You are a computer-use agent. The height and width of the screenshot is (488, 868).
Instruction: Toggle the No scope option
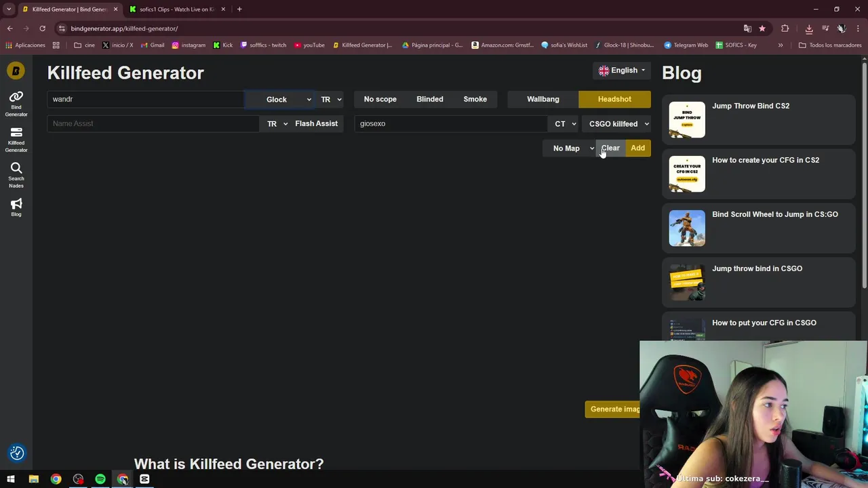pyautogui.click(x=380, y=99)
